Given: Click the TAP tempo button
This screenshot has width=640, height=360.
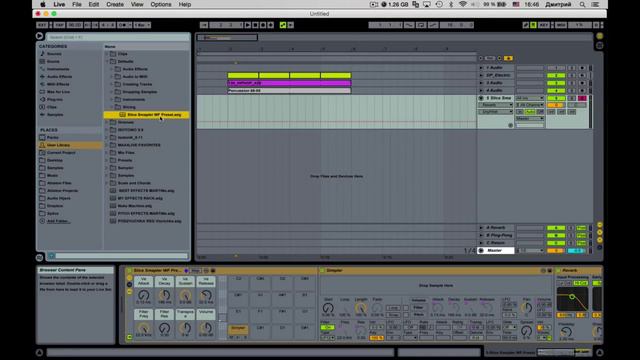Looking at the screenshot, I should click(60, 25).
